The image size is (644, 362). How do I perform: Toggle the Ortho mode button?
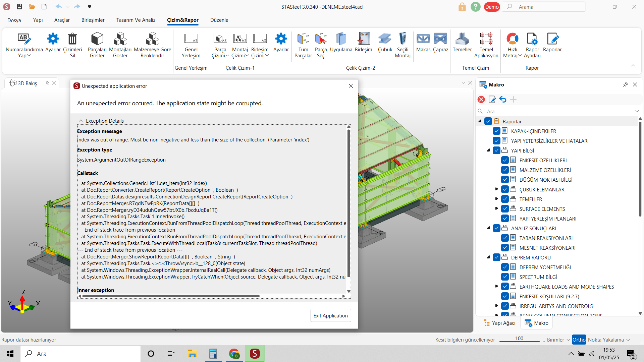(x=579, y=340)
